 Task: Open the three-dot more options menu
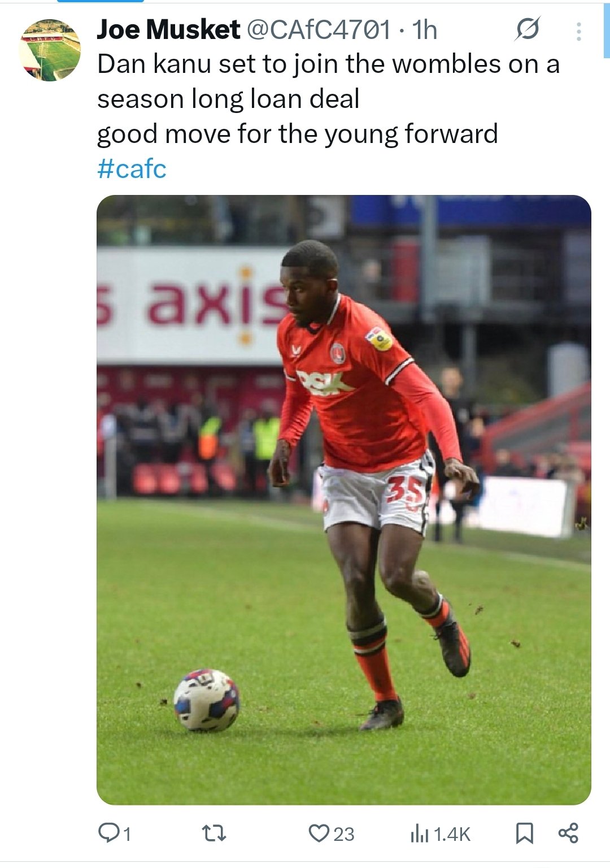pos(578,32)
